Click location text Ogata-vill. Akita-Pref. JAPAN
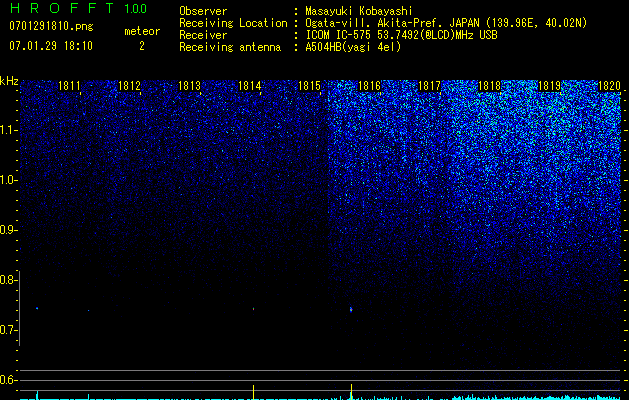Screen dimensions: 629x400 pyautogui.click(x=392, y=23)
